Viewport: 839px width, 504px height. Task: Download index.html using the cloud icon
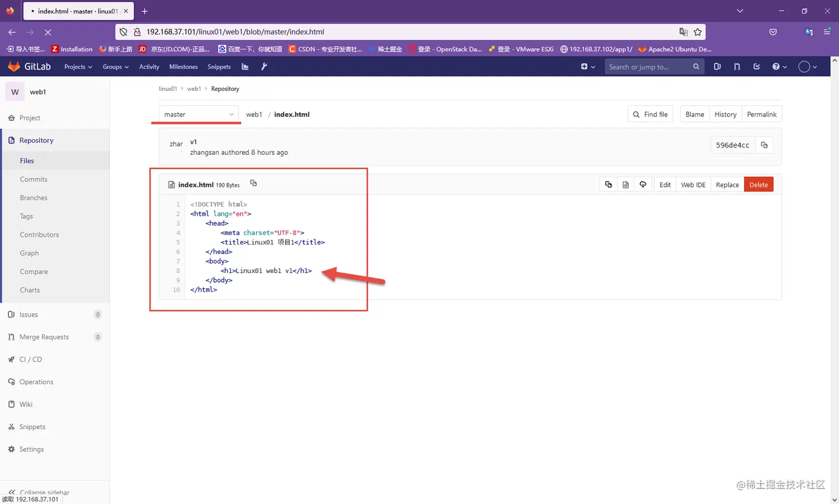643,185
